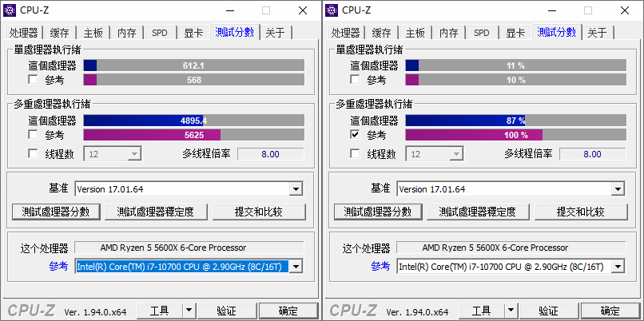
Task: Select 測試分數 tab in right window
Action: (557, 32)
